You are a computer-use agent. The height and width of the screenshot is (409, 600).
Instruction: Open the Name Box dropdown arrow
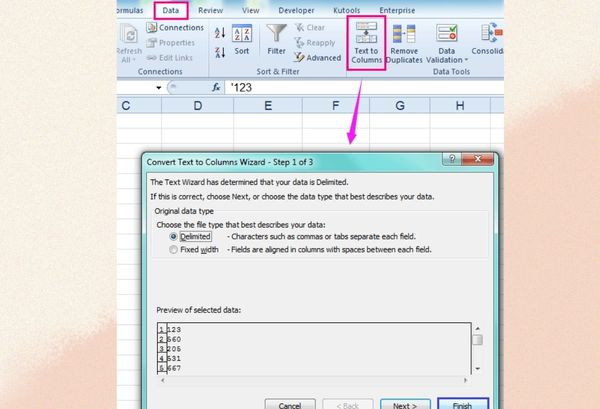(x=158, y=88)
